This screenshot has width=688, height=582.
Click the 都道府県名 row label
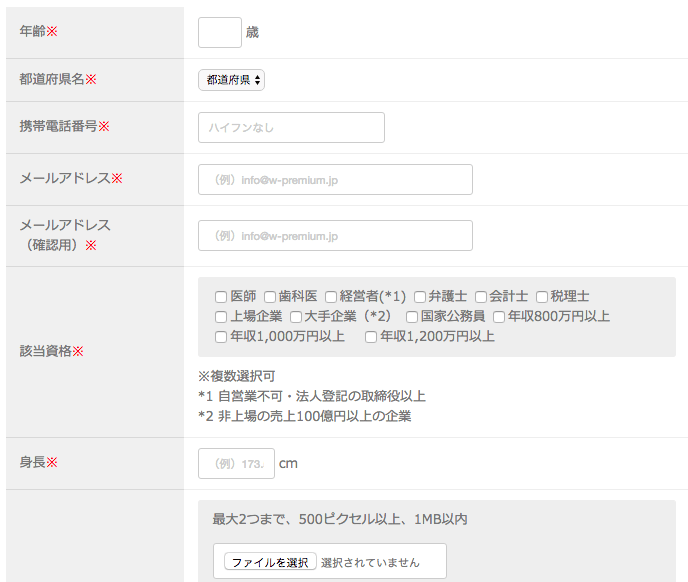[58, 79]
